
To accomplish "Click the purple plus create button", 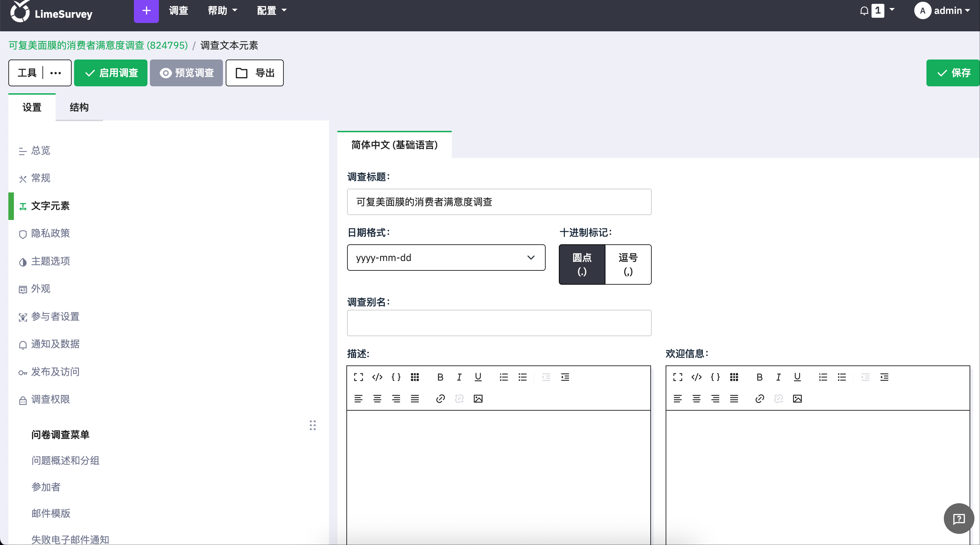I will tap(146, 11).
